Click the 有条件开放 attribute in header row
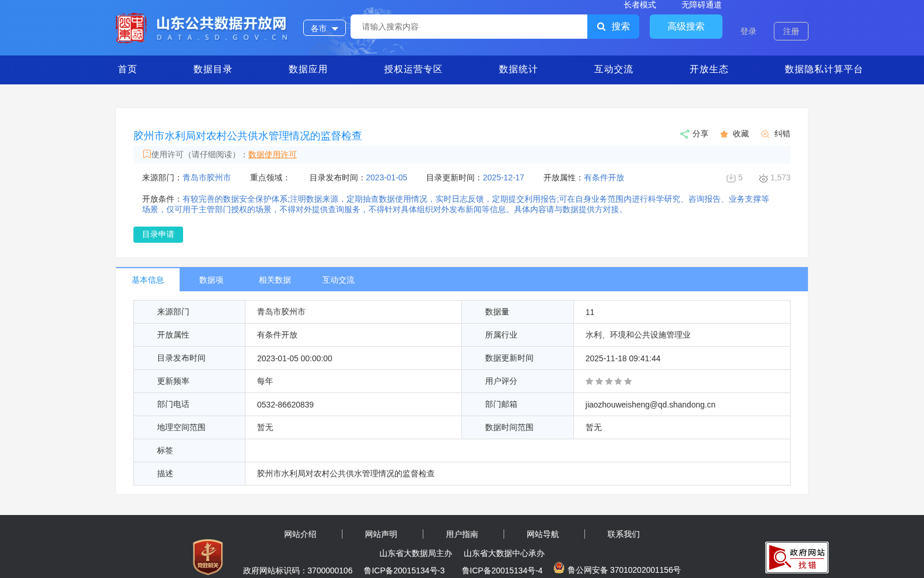Screen dimensions: 924x578 [x=604, y=178]
